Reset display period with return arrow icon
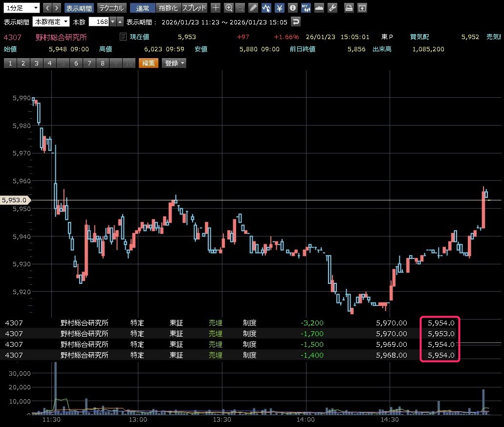 (x=295, y=21)
